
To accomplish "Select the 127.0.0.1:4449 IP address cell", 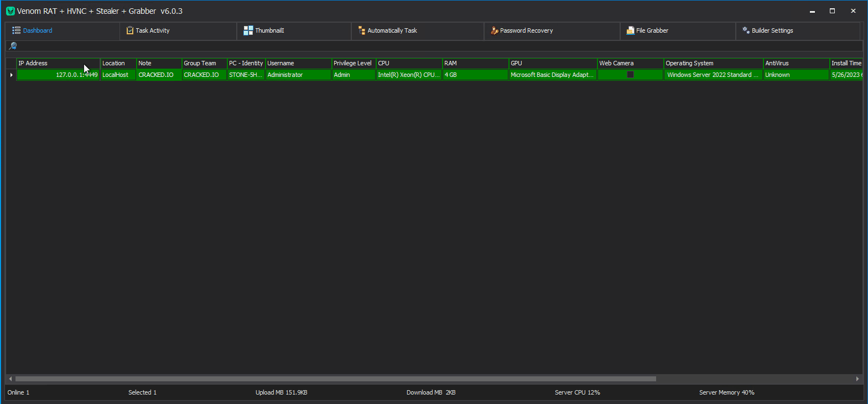I will [58, 75].
